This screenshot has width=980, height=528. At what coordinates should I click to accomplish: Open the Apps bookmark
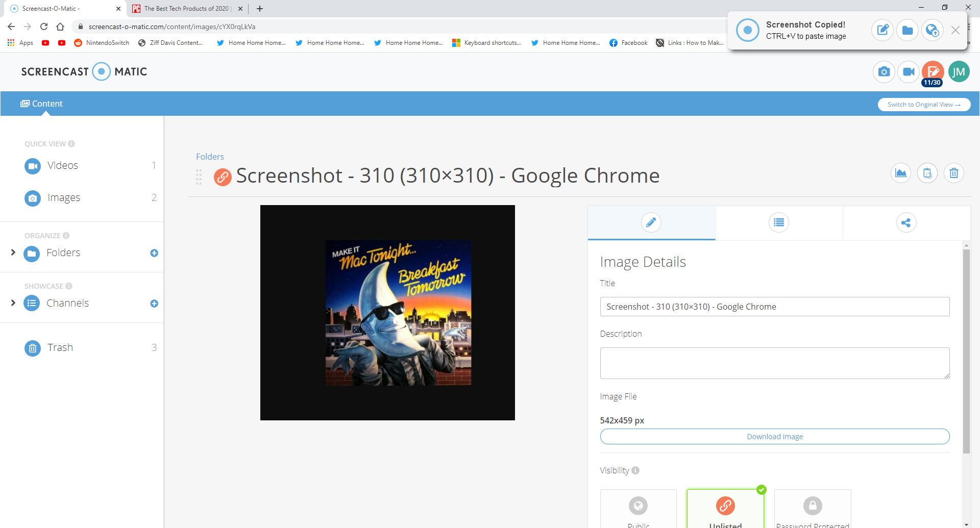pos(20,43)
